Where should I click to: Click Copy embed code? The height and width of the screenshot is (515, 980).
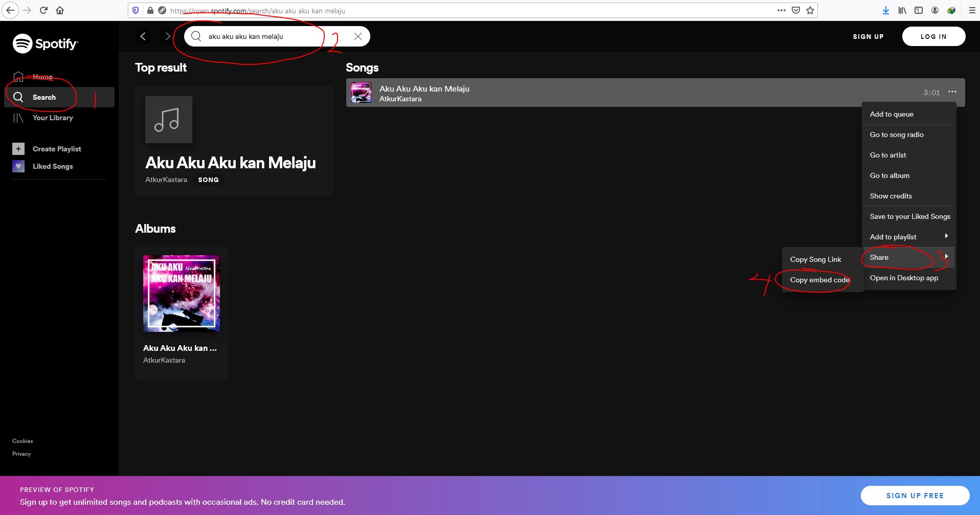[818, 280]
